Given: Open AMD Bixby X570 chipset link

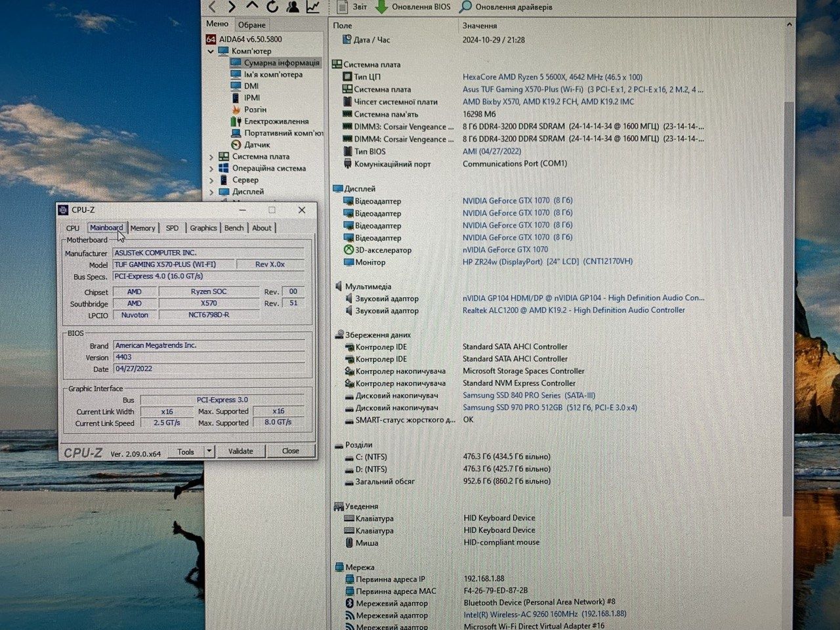Looking at the screenshot, I should click(548, 102).
